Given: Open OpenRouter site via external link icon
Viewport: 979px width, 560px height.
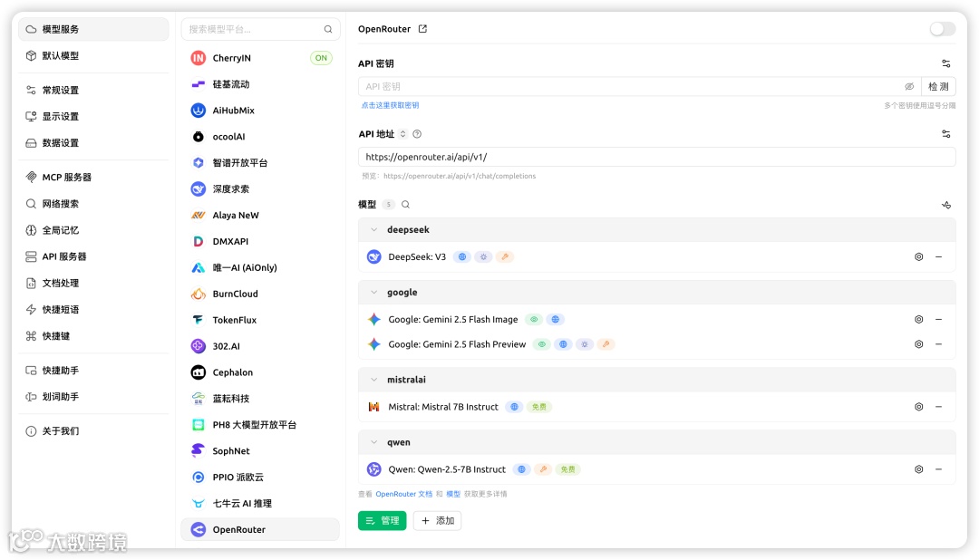Looking at the screenshot, I should 422,28.
